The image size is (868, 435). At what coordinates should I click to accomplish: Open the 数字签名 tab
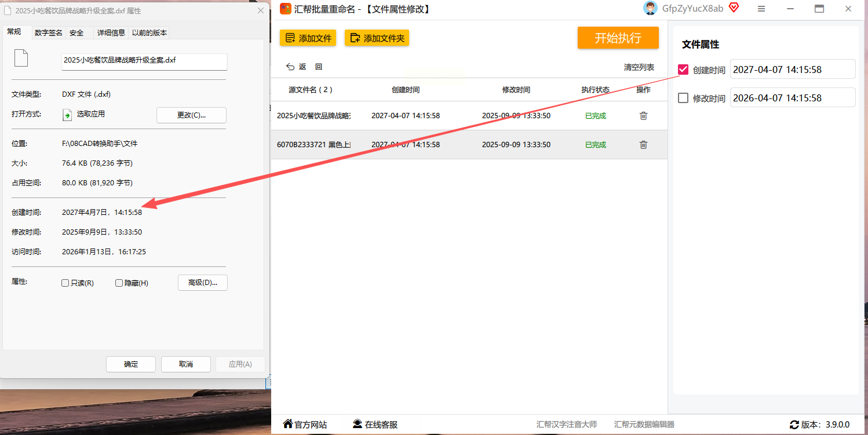pos(48,33)
